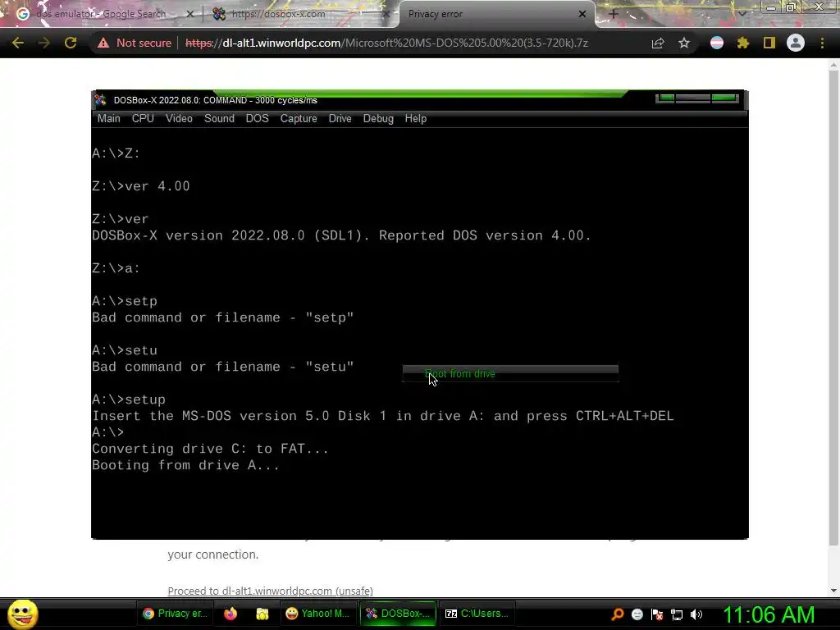Open the CPU menu in DOSBox-X
This screenshot has width=840, height=630.
tap(143, 118)
